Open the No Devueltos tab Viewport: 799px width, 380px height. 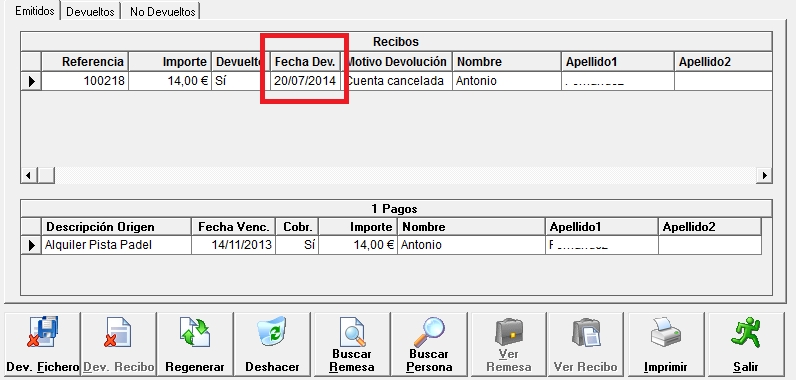pyautogui.click(x=163, y=12)
